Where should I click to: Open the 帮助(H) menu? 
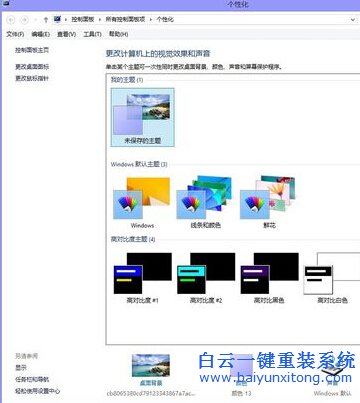point(119,34)
